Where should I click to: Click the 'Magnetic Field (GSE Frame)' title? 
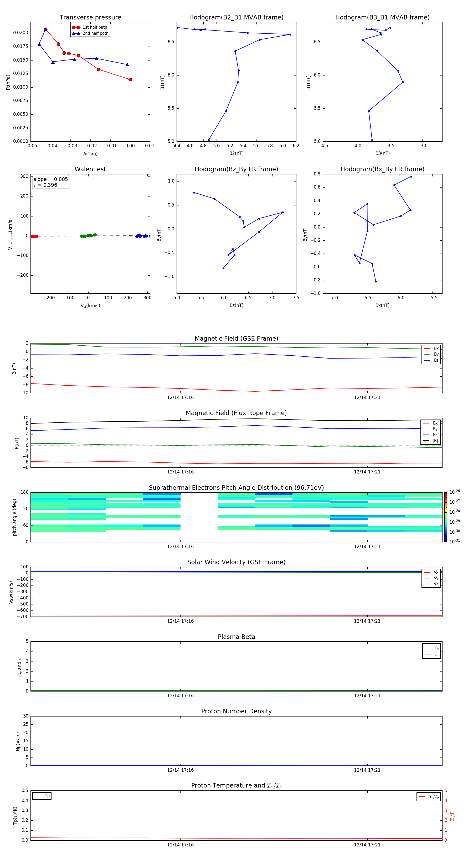click(x=236, y=339)
